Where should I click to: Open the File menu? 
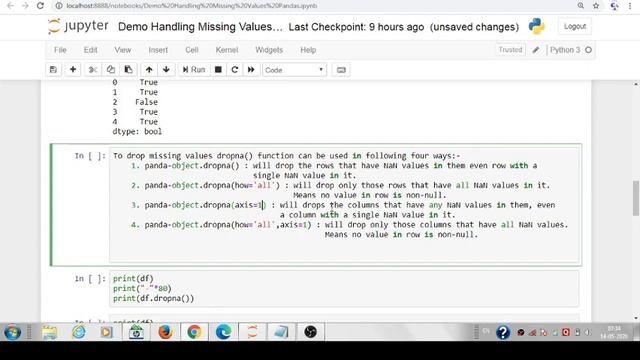coord(60,50)
